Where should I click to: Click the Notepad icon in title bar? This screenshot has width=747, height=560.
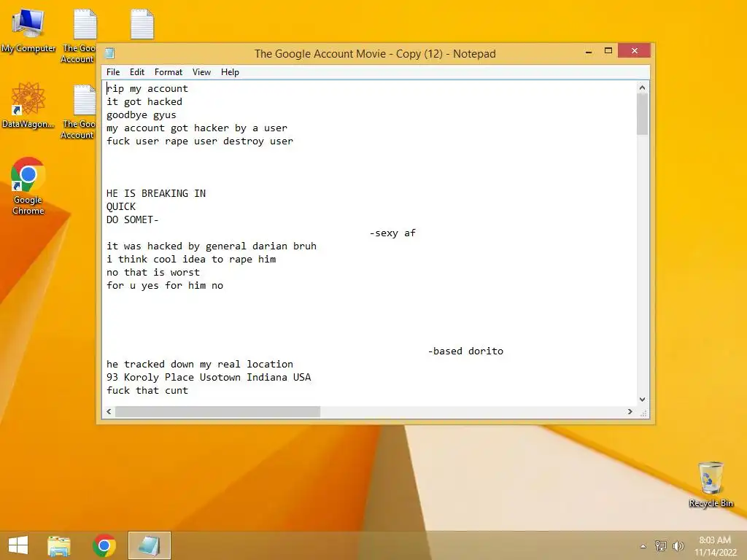pos(110,53)
